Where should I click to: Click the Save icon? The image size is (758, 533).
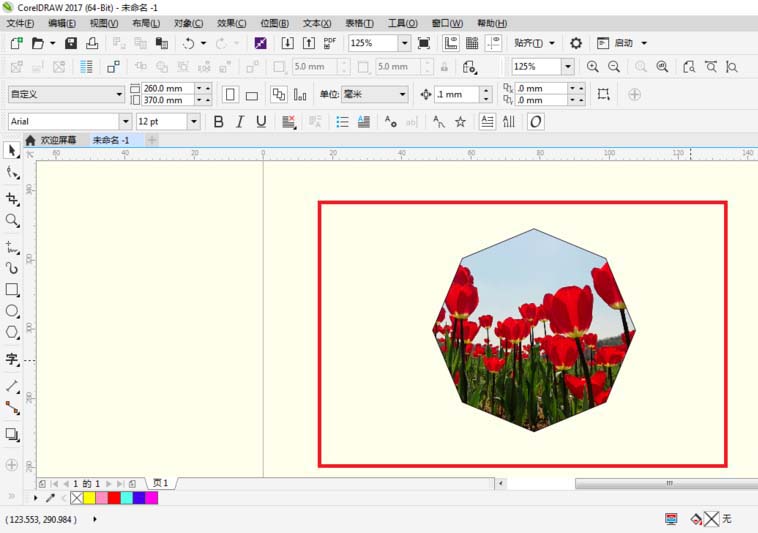[71, 43]
